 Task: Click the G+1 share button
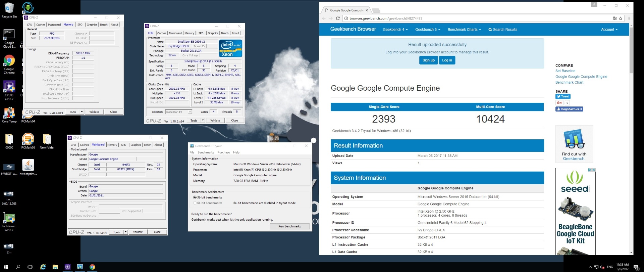pos(559,103)
